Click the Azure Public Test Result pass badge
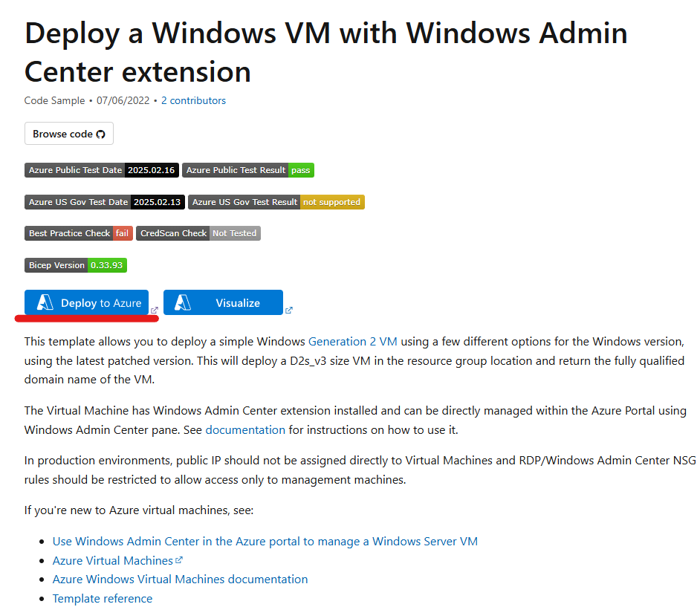The image size is (700, 607). click(x=248, y=170)
